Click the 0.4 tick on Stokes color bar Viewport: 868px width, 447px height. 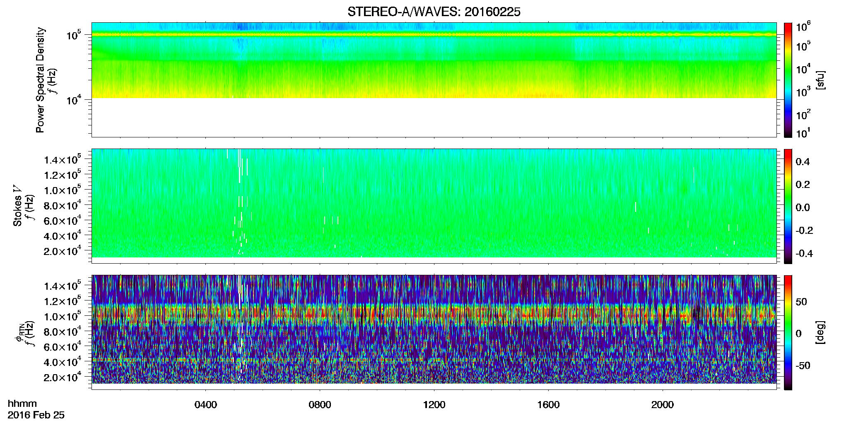pos(803,162)
